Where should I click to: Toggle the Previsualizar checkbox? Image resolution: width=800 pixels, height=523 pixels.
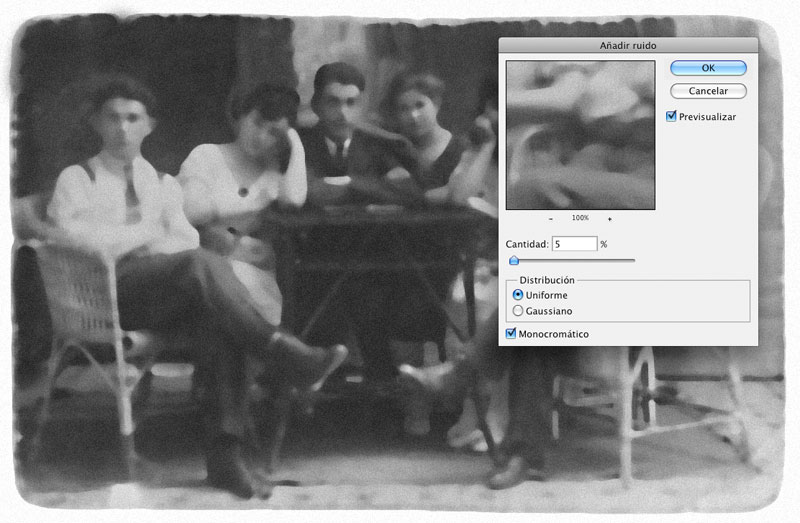click(x=671, y=116)
